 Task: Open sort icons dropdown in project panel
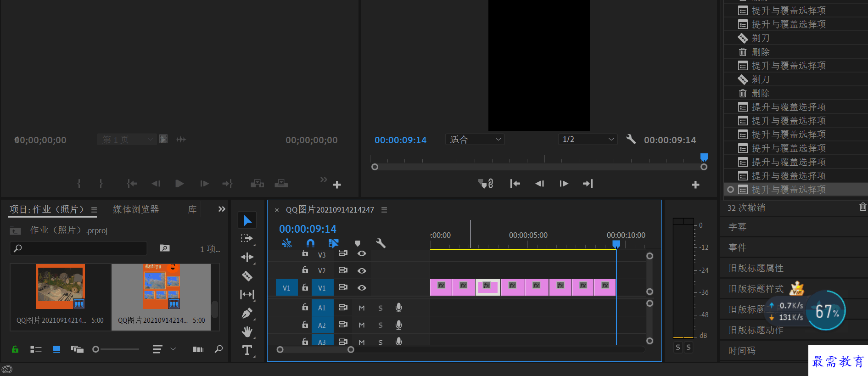point(163,349)
